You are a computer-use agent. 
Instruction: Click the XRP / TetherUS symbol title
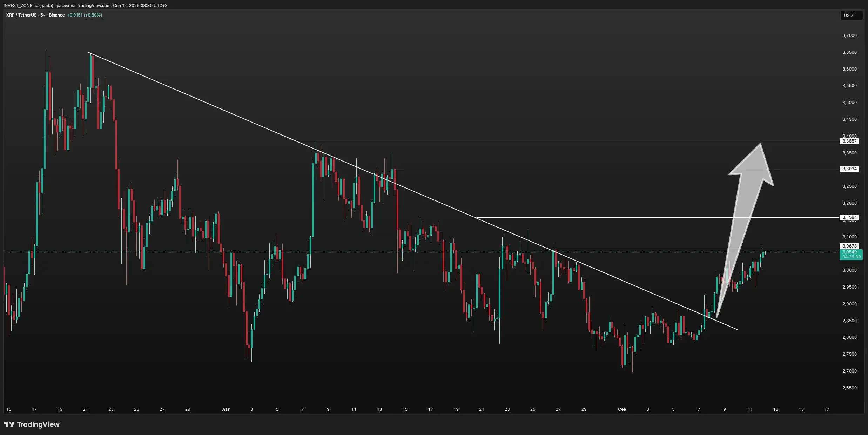[x=21, y=15]
